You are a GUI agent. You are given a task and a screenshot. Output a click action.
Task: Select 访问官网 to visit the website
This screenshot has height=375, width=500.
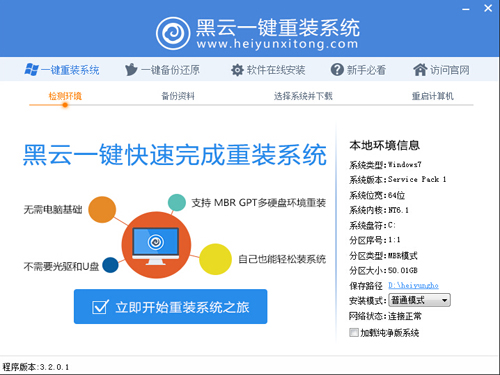click(441, 70)
